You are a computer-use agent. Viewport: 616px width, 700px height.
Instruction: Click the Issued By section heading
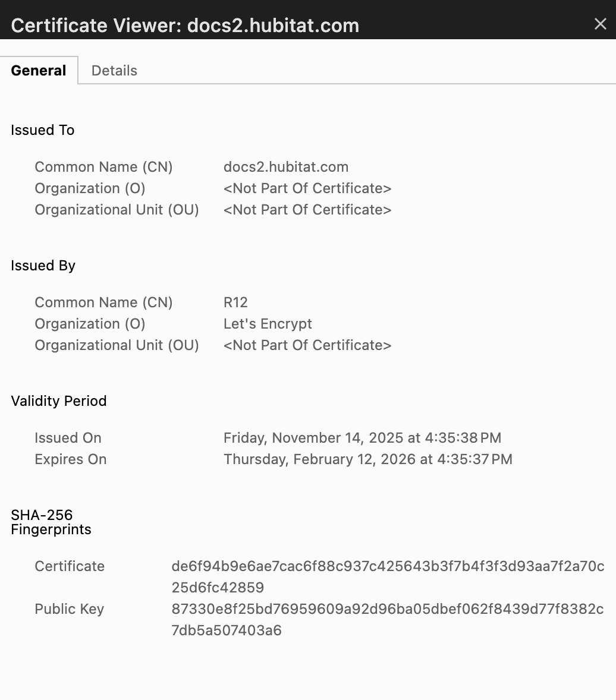(x=43, y=266)
